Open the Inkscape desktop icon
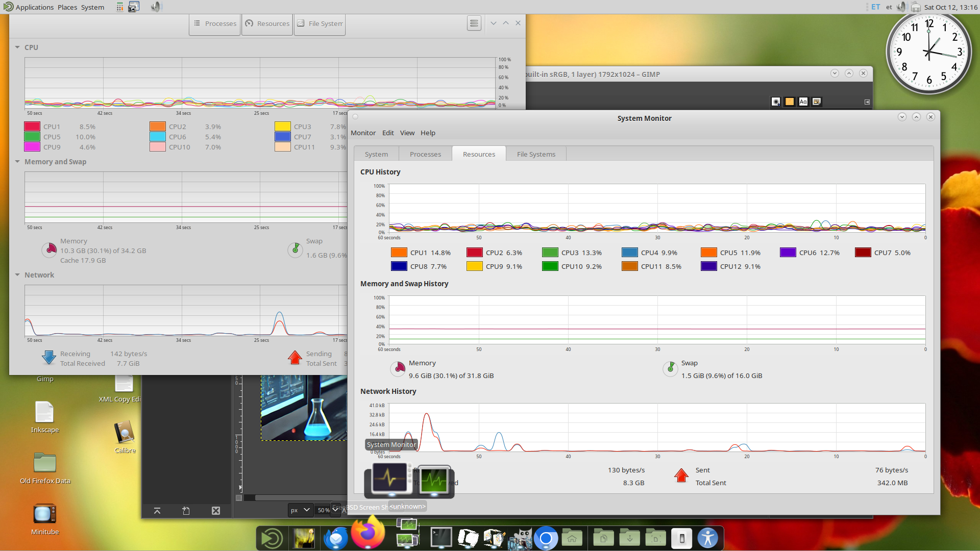980x551 pixels. click(44, 417)
